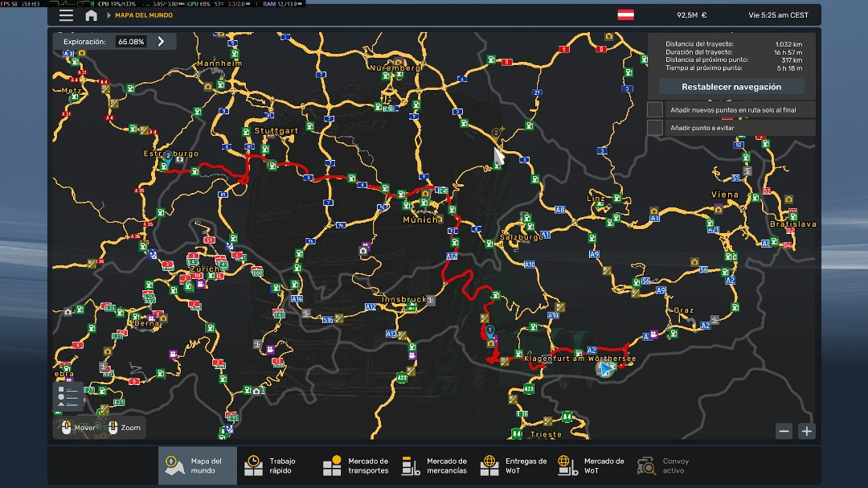The height and width of the screenshot is (488, 868).
Task: Enable 'Añadir nuevos puntos en ruta solo al final'
Action: tap(655, 109)
